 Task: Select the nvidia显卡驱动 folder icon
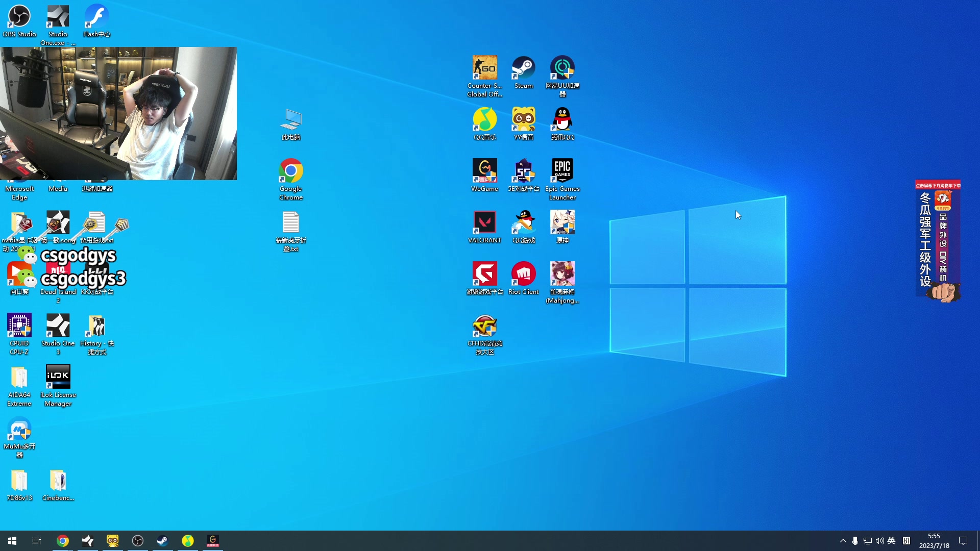[19, 231]
